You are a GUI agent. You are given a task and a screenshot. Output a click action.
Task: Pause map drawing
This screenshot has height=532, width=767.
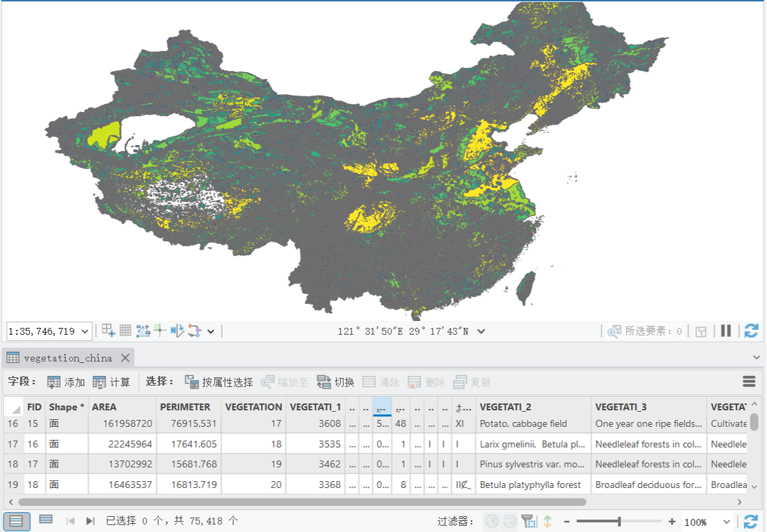[x=726, y=331]
